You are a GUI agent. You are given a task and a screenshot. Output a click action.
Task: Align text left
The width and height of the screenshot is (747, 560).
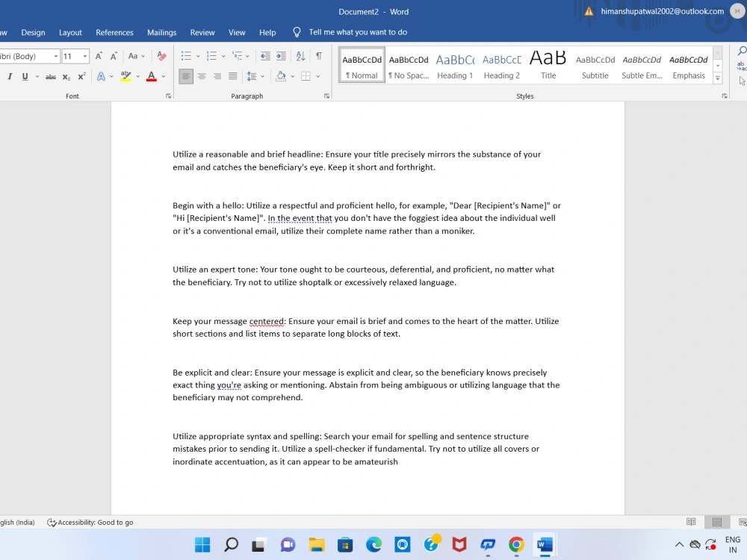[186, 76]
